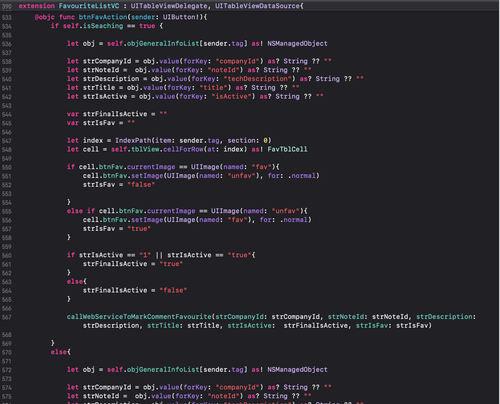This screenshot has height=404, width=500.
Task: Click the "companyId" string on line 574
Action: (237, 387)
